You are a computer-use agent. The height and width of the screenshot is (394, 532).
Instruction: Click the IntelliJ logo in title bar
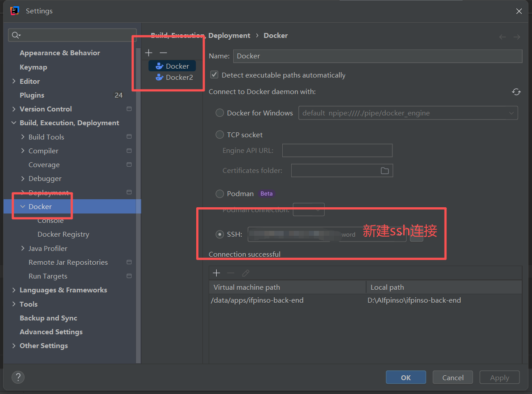(15, 11)
